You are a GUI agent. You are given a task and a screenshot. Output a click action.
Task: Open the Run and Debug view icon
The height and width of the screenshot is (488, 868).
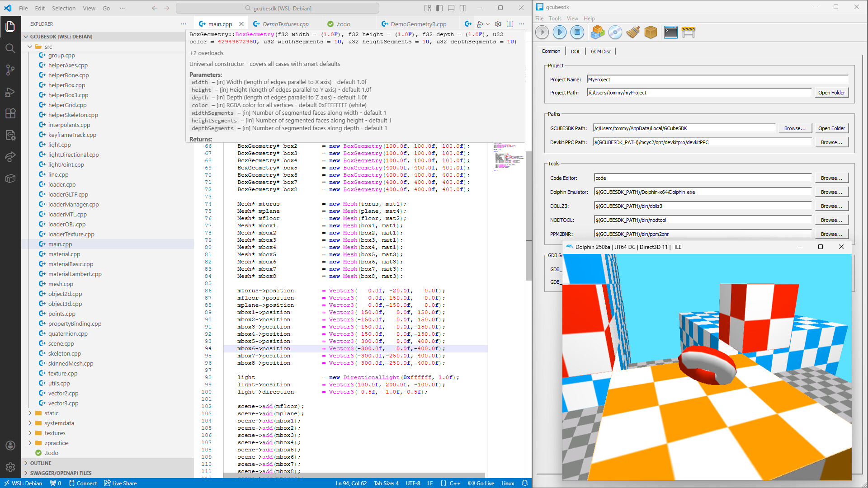[10, 92]
